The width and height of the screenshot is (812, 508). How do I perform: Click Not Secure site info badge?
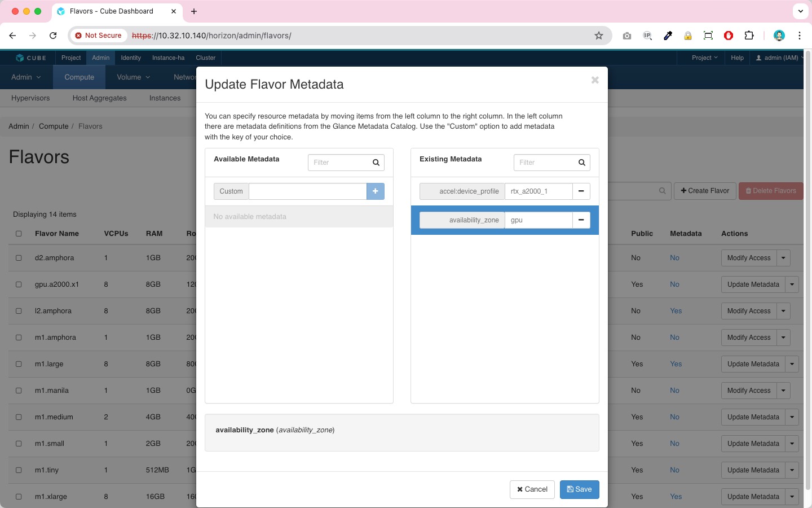pyautogui.click(x=99, y=36)
